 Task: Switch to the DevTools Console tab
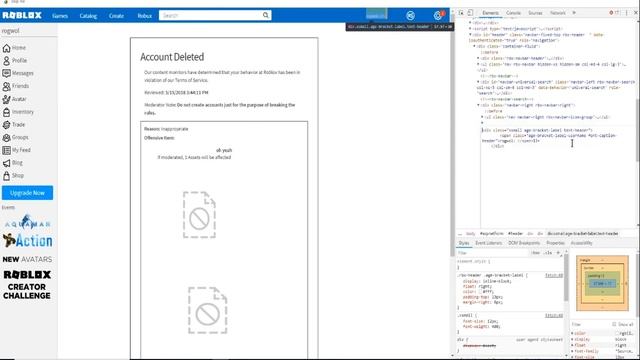point(513,13)
